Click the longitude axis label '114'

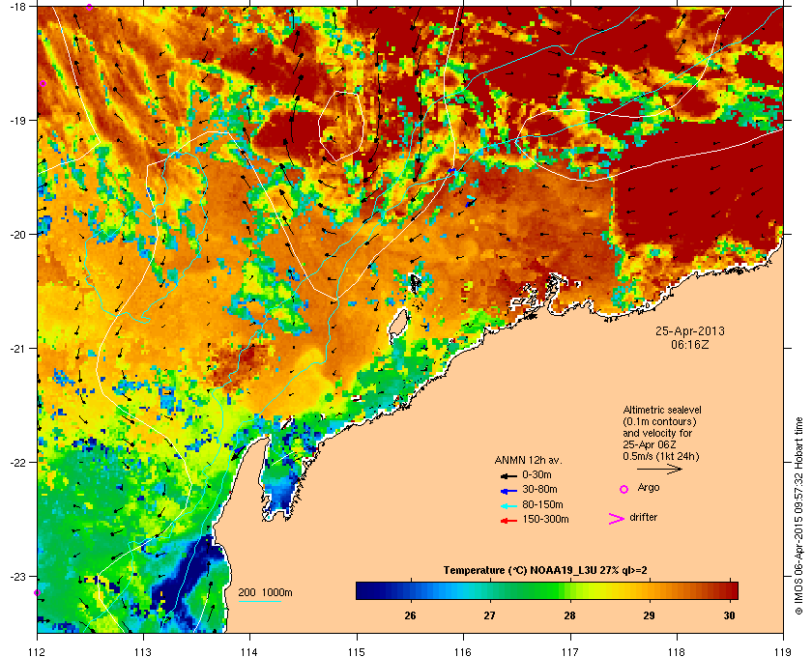click(249, 651)
